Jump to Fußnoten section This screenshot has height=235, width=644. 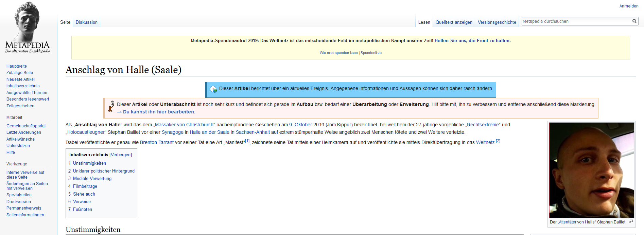(x=82, y=210)
